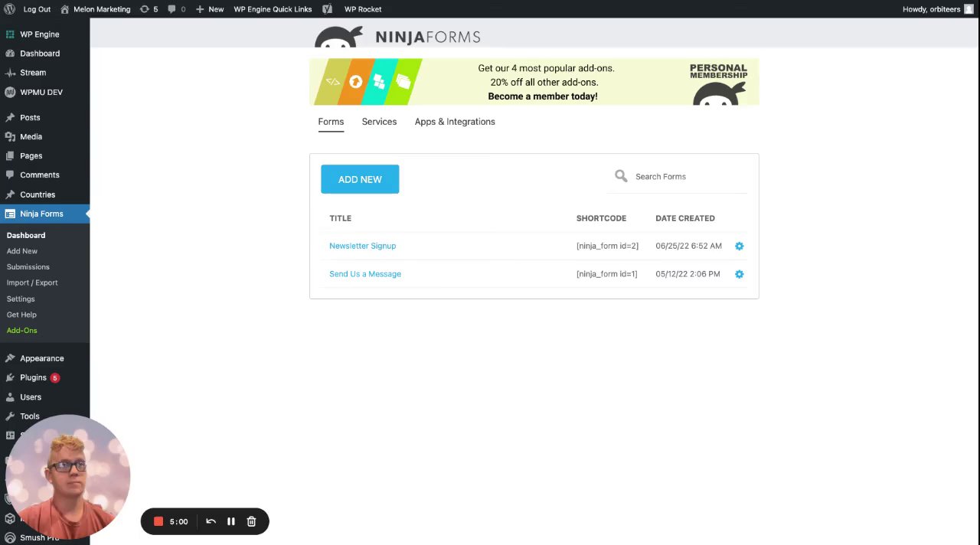Sort forms by TITLE column header
This screenshot has width=980, height=545.
tap(341, 218)
